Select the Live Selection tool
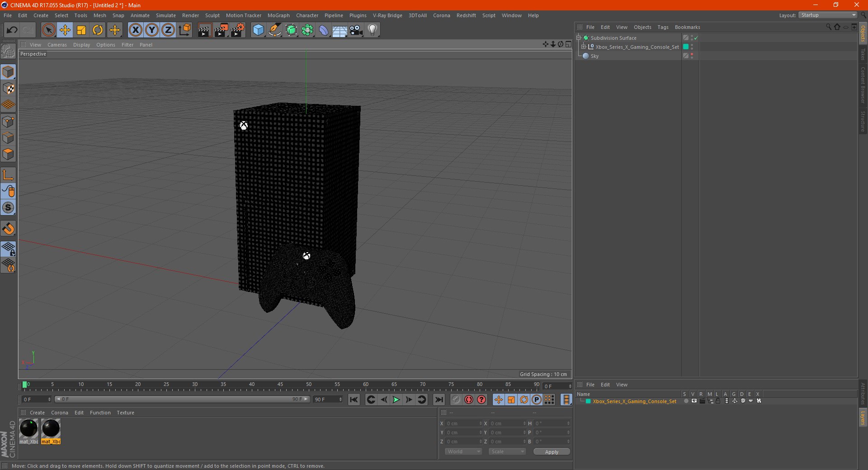Image resolution: width=868 pixels, height=470 pixels. point(48,30)
